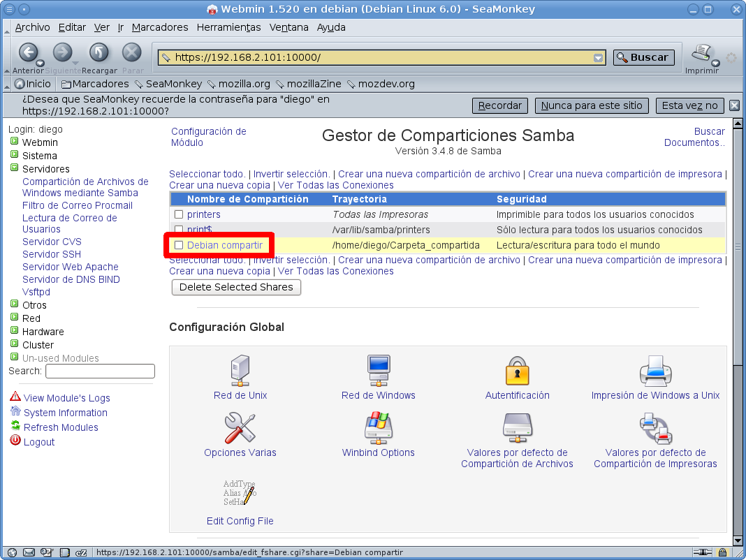
Task: Expand the Otros category
Action: coord(14,304)
